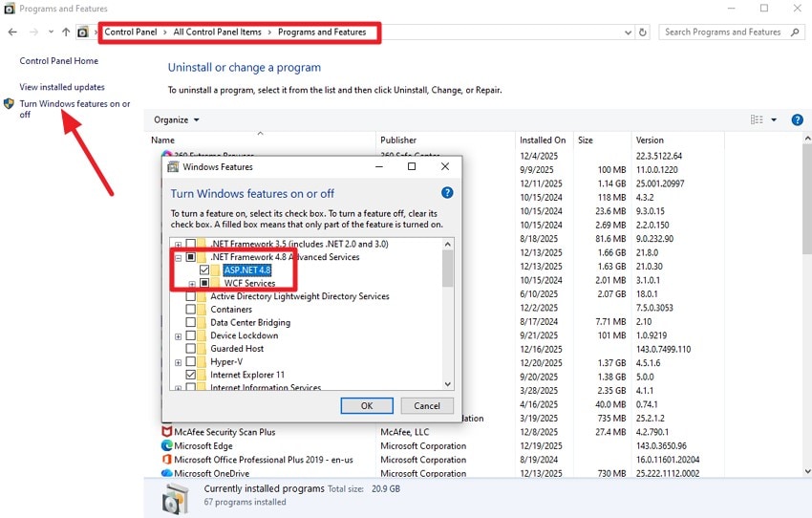
Task: Enable the Containers feature checkbox
Action: (190, 310)
